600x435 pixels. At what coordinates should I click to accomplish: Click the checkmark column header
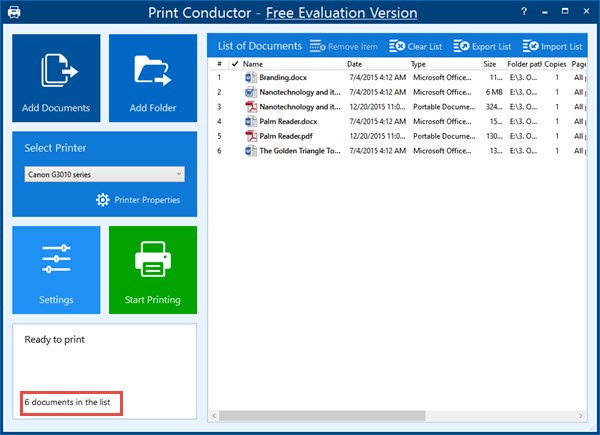pyautogui.click(x=235, y=64)
